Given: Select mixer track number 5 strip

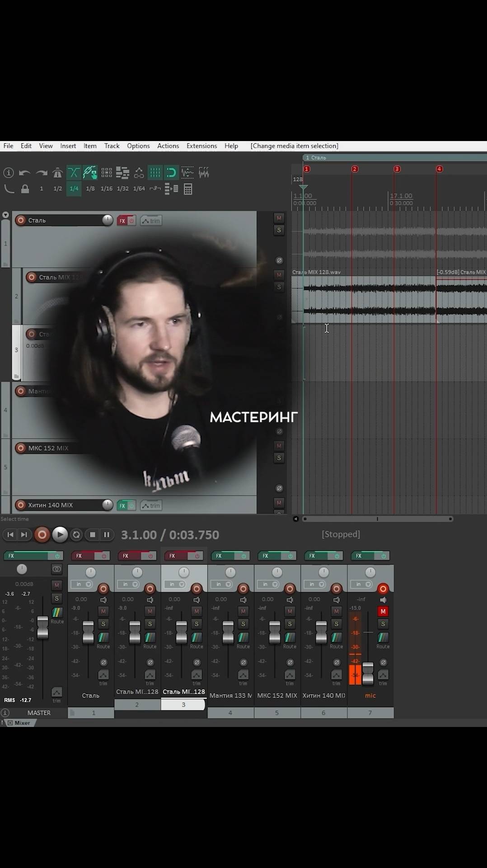Looking at the screenshot, I should (277, 712).
